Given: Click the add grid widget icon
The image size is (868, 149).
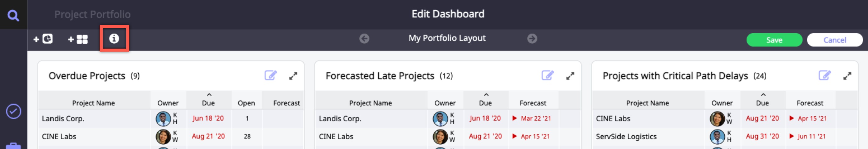Looking at the screenshot, I should coord(78,39).
